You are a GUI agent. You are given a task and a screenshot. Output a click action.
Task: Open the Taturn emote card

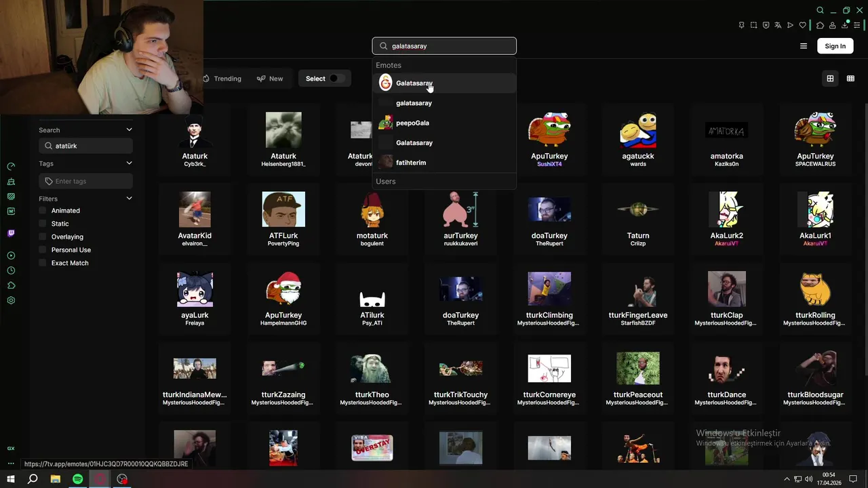638,218
